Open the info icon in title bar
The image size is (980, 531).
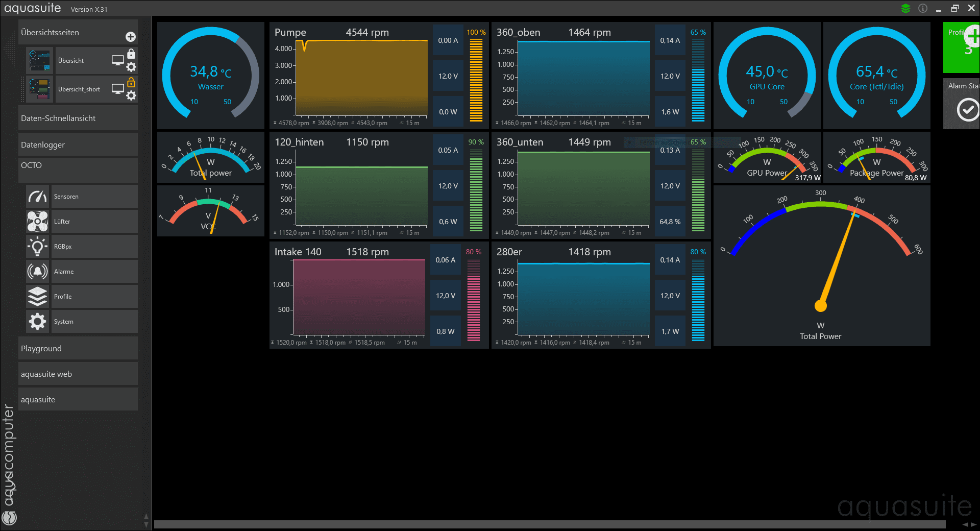923,8
